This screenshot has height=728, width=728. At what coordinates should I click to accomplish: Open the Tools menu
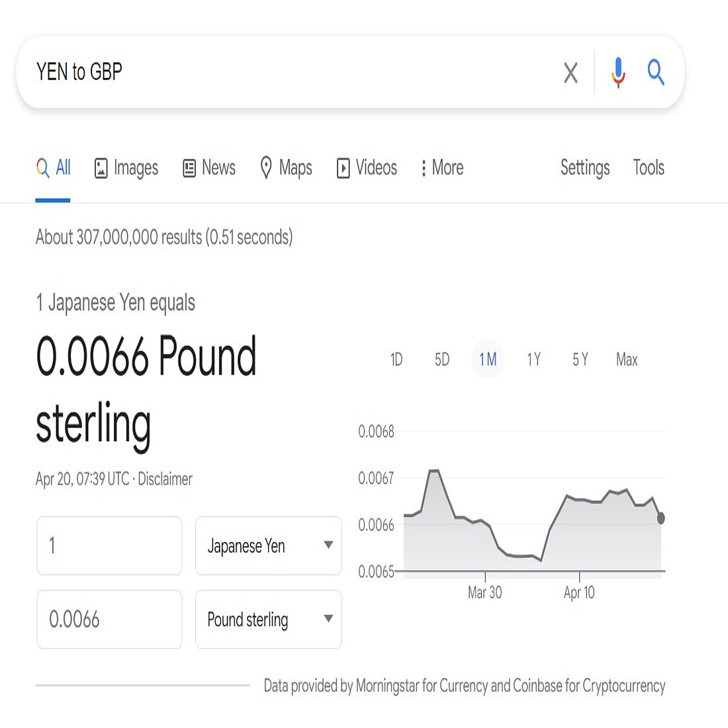point(648,167)
